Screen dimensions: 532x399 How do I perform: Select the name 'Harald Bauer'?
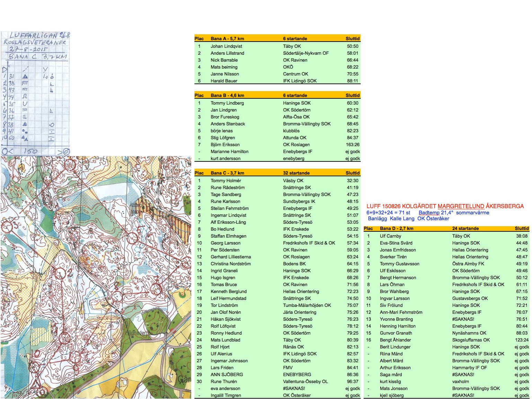(x=224, y=81)
